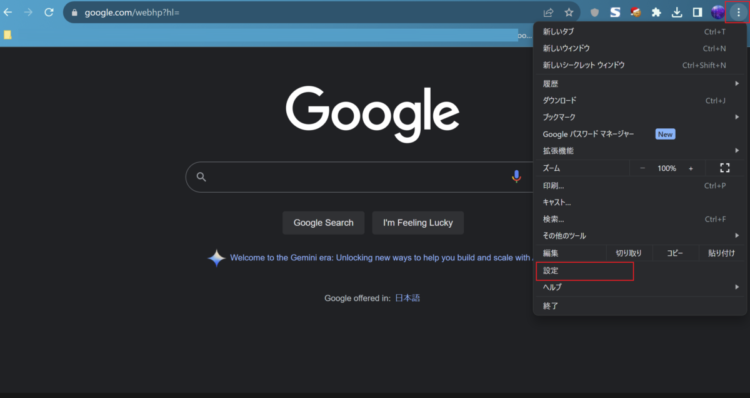Decrease zoom with the minus button
The width and height of the screenshot is (750, 398).
(x=642, y=168)
